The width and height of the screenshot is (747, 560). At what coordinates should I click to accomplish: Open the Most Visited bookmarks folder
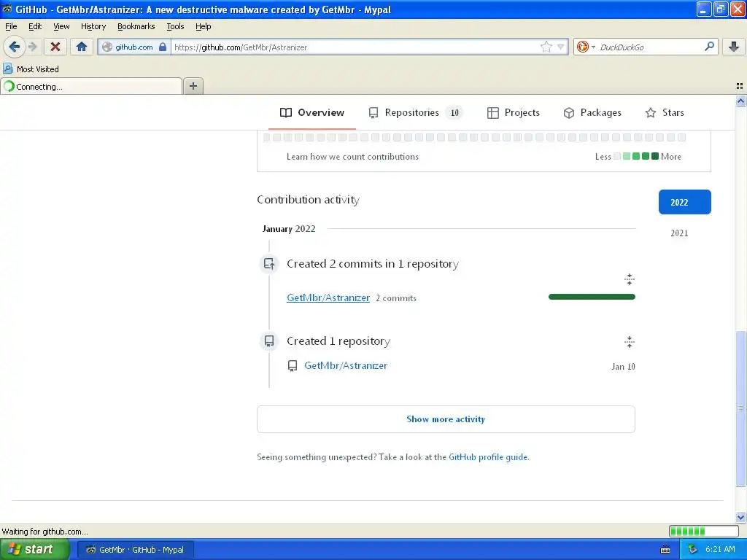point(31,69)
